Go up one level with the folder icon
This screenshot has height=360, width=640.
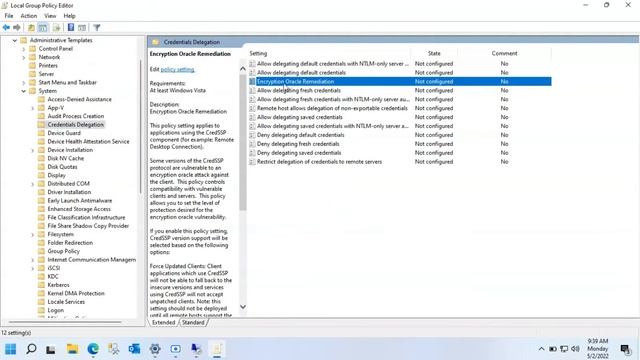pyautogui.click(x=31, y=27)
